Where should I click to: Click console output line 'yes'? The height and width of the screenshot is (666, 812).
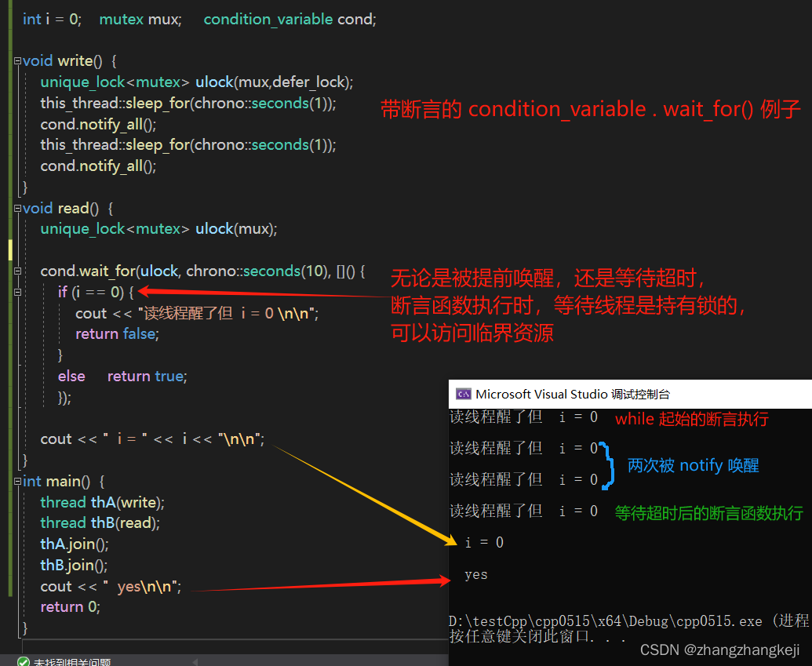click(476, 574)
